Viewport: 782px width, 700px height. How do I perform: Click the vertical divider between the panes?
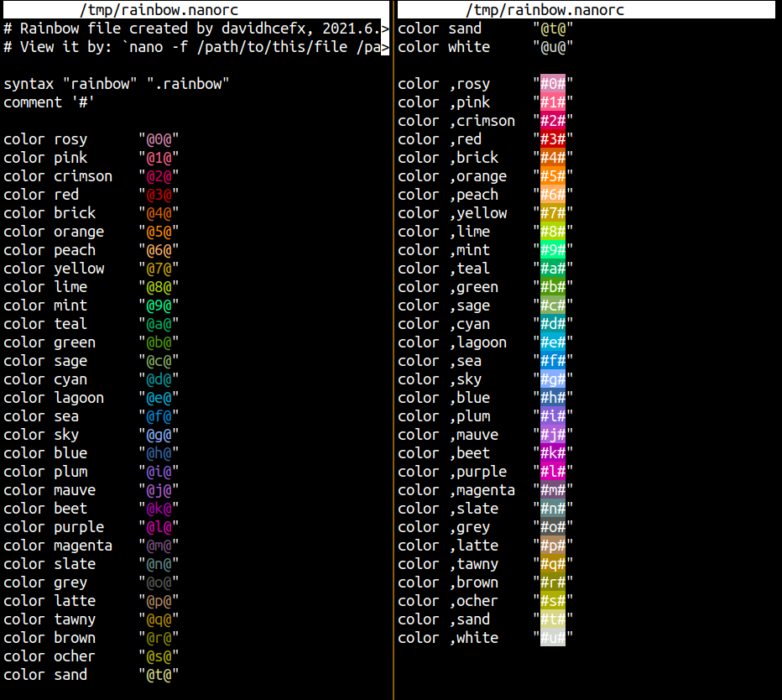point(393,353)
